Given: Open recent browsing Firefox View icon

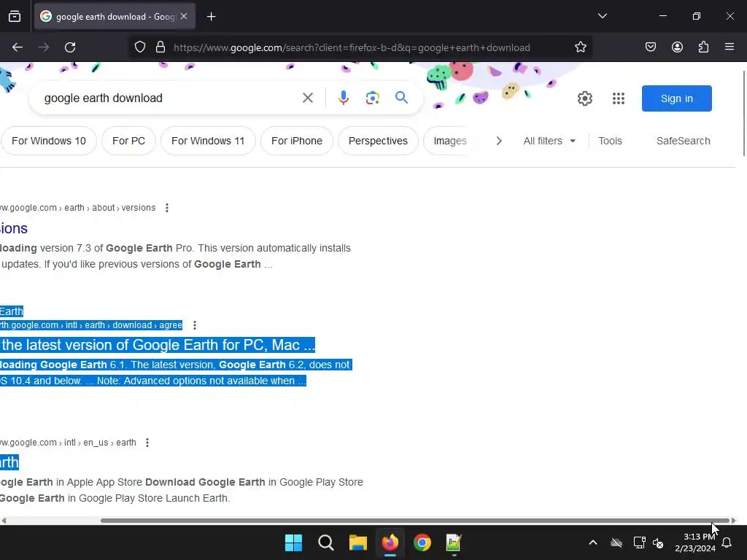Looking at the screenshot, I should (15, 16).
